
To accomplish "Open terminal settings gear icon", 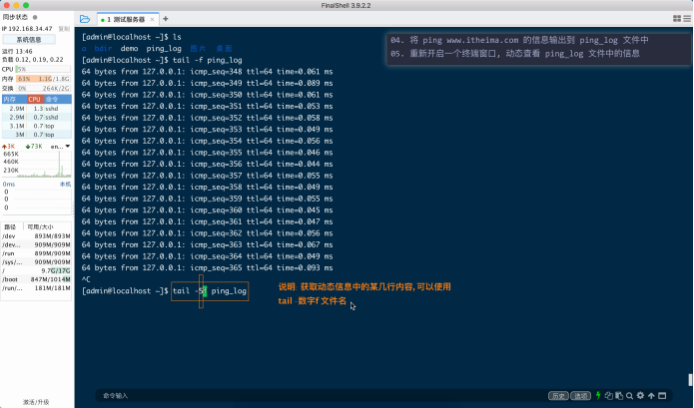I will [x=640, y=396].
